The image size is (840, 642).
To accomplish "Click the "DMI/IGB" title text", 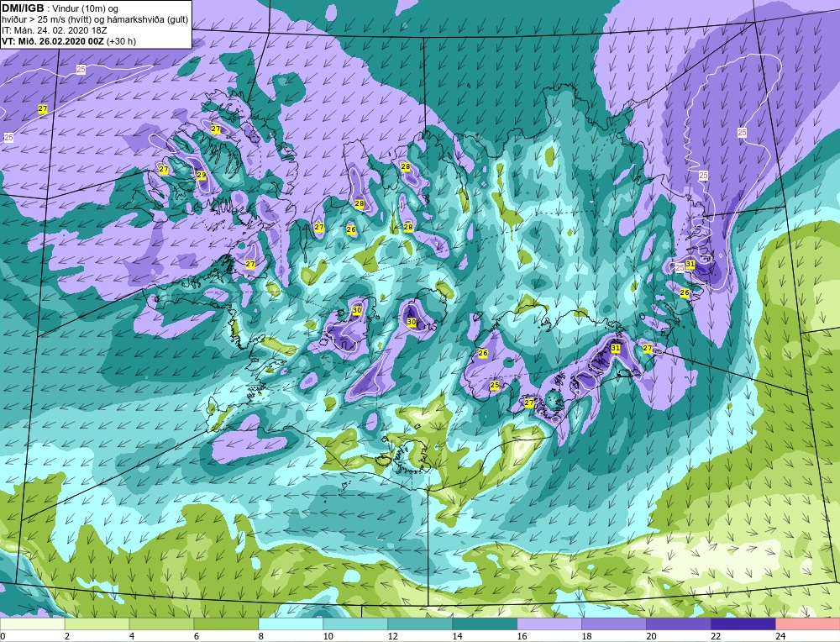I will (x=23, y=8).
